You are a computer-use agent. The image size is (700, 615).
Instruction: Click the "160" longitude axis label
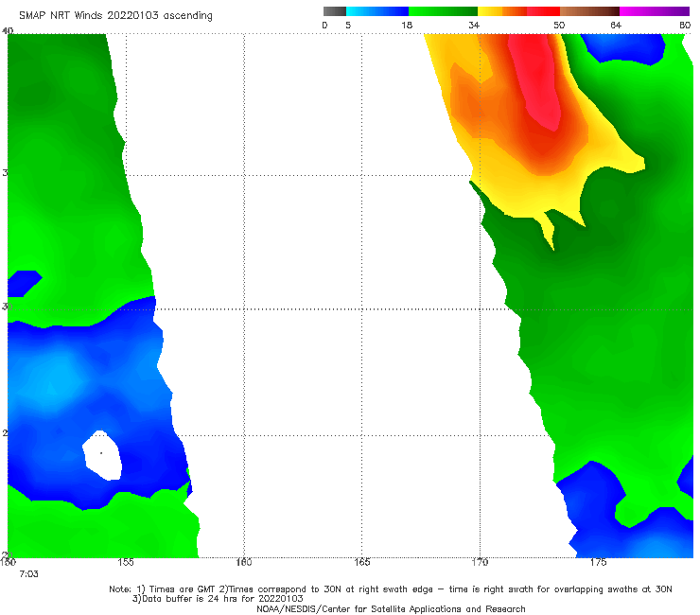pyautogui.click(x=244, y=562)
